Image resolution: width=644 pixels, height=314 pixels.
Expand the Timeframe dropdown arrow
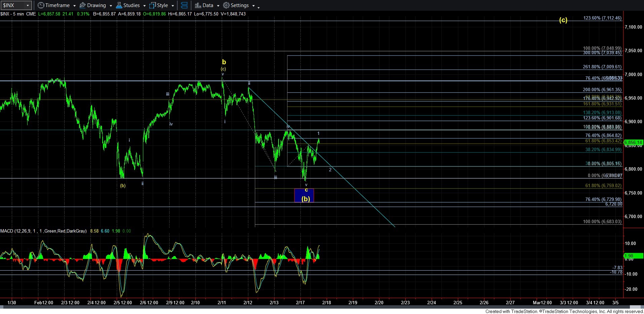pos(74,6)
